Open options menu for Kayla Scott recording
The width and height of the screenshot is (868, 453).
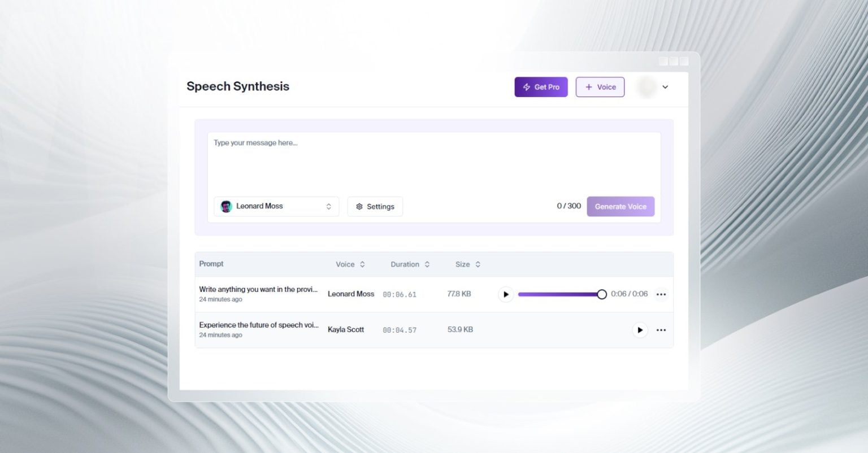[661, 330]
